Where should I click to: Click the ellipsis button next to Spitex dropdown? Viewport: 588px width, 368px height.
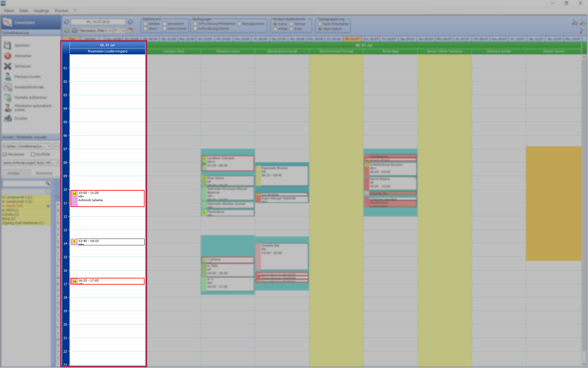coord(56,147)
